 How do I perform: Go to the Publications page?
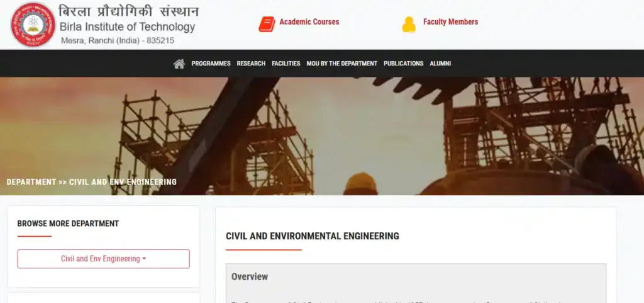(403, 64)
